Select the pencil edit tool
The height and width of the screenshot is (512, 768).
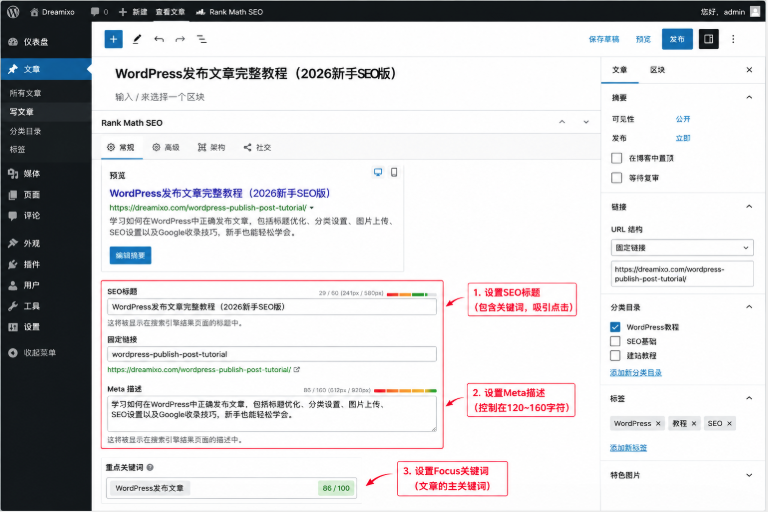(x=137, y=39)
